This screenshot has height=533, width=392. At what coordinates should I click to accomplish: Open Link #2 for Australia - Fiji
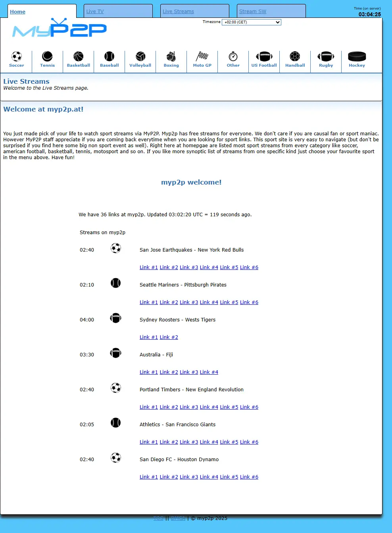(169, 372)
